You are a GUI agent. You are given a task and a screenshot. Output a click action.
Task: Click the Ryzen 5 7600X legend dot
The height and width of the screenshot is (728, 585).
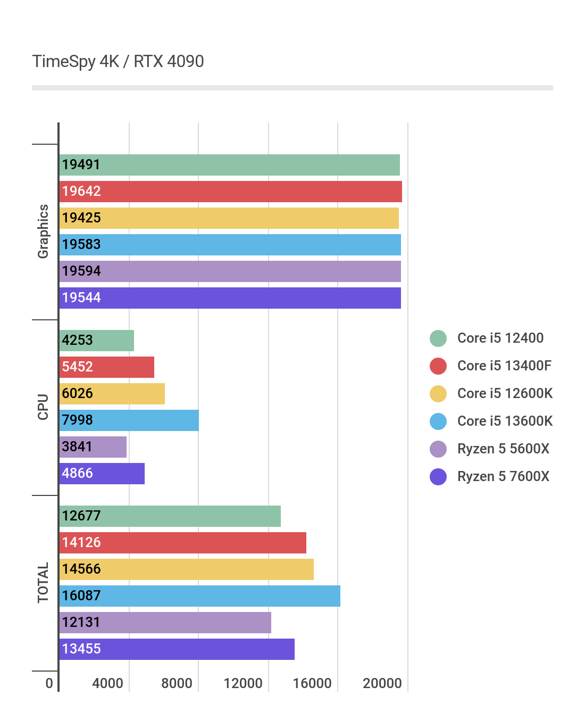pyautogui.click(x=438, y=477)
